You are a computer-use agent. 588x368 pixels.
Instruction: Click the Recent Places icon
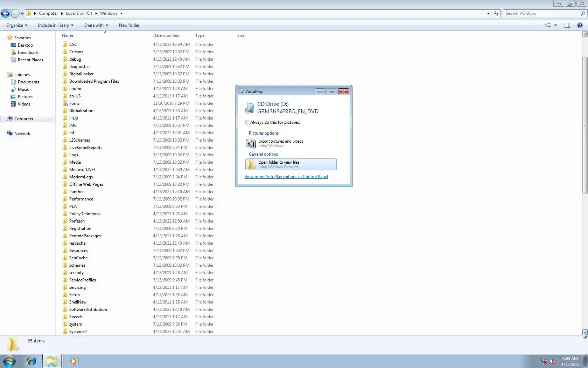pos(13,60)
